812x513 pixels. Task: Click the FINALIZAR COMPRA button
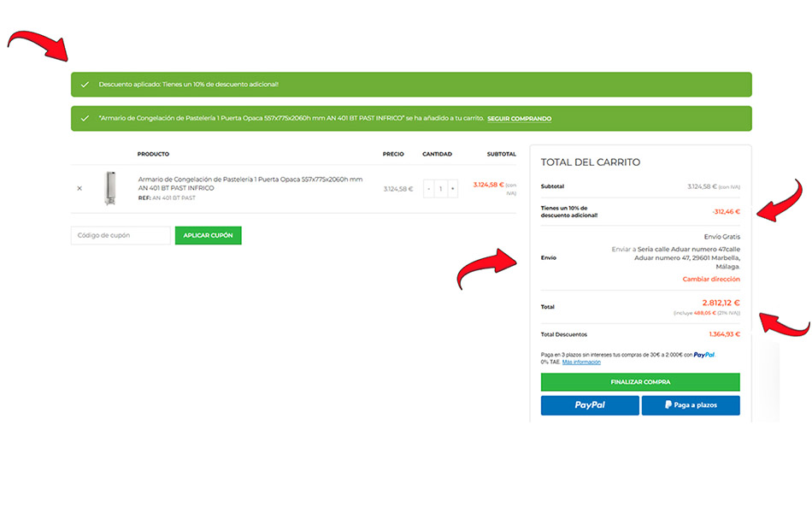(640, 382)
